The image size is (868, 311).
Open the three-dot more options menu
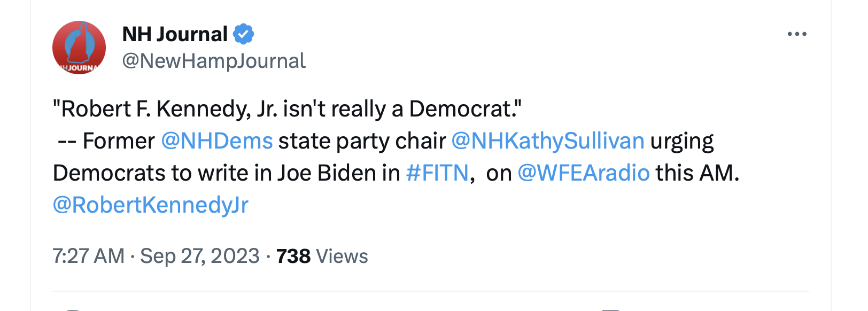click(x=796, y=34)
